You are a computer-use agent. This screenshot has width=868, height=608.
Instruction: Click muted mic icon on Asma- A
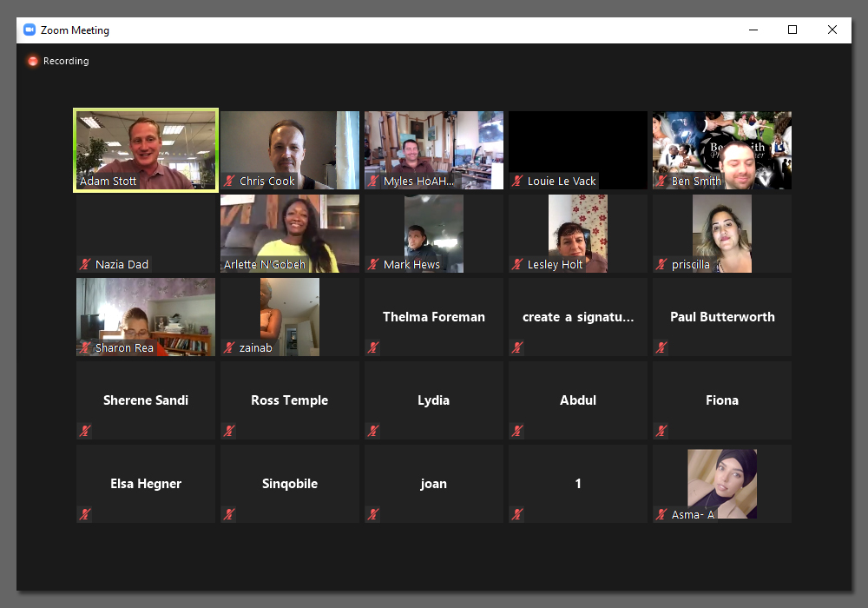(661, 514)
